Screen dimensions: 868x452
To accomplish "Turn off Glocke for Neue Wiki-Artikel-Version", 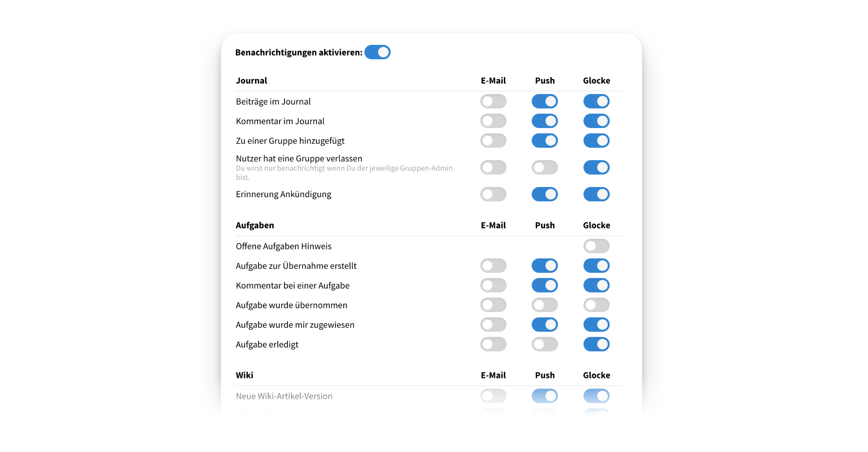I will [x=596, y=396].
